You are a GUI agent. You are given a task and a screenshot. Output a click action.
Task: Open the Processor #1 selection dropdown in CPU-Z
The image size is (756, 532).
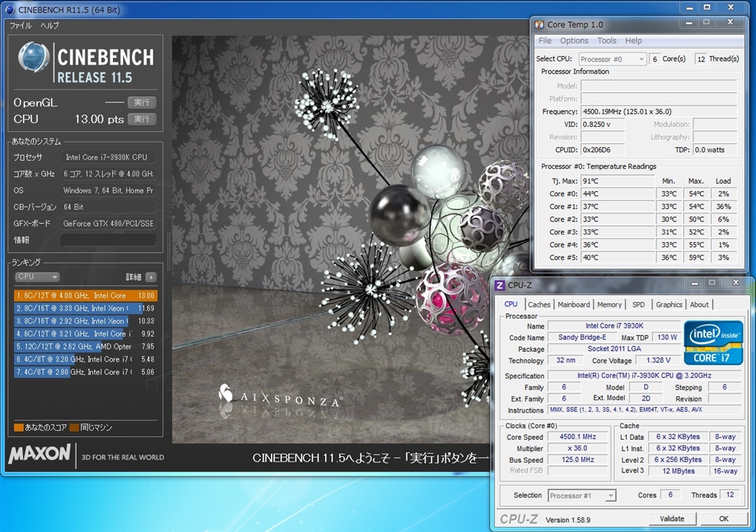pyautogui.click(x=582, y=495)
